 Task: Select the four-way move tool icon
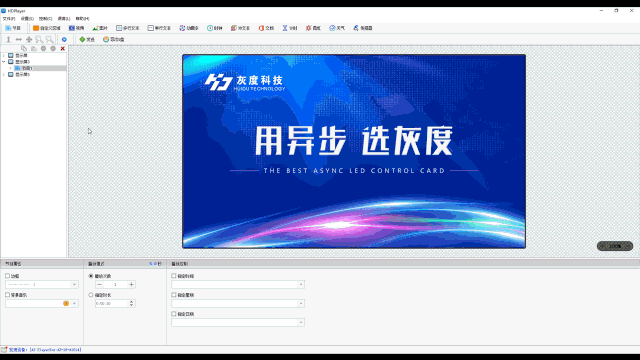pyautogui.click(x=29, y=39)
